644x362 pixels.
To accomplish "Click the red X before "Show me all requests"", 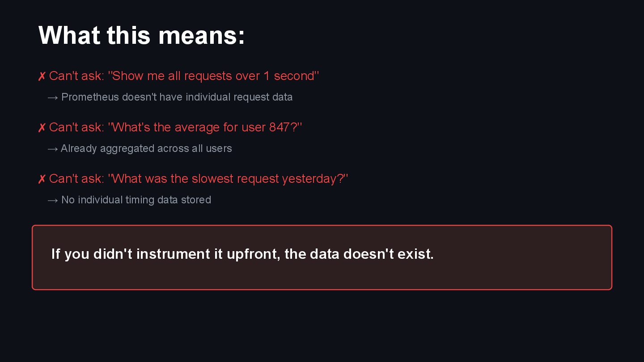I will 42,76.
